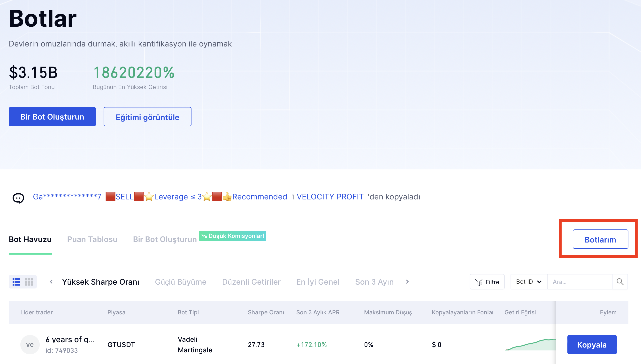The image size is (641, 364).
Task: Select the Puan Tablosu tab
Action: [92, 239]
